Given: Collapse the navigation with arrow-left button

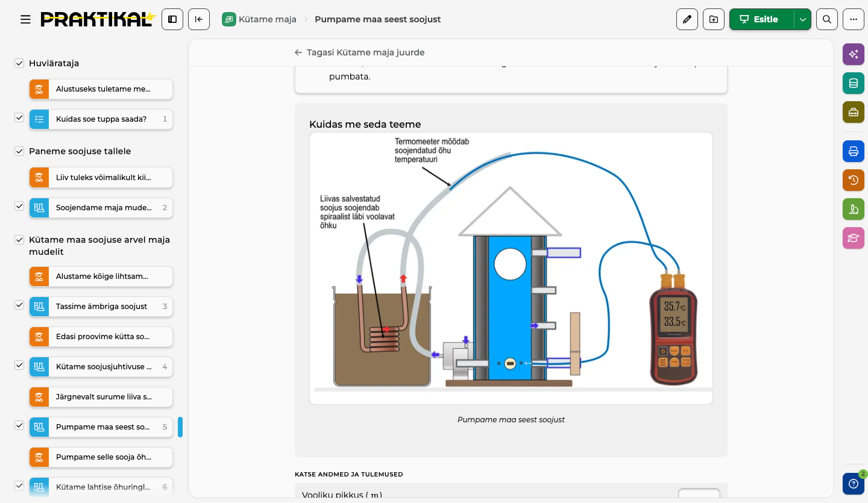Looking at the screenshot, I should coord(199,19).
